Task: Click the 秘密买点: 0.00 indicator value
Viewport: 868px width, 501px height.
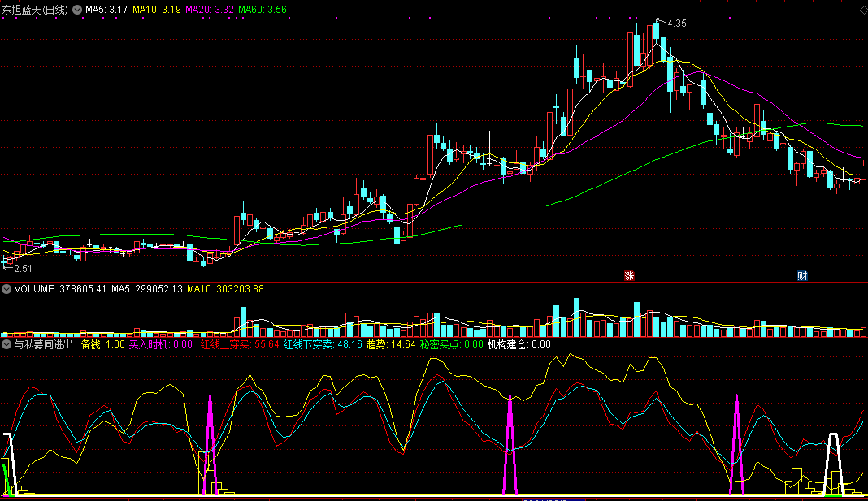Action: tap(452, 344)
